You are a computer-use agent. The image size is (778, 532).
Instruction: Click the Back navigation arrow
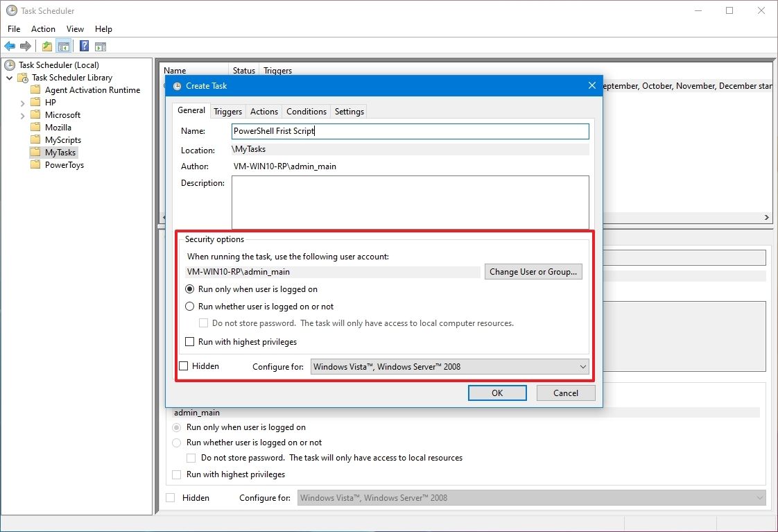[9, 46]
